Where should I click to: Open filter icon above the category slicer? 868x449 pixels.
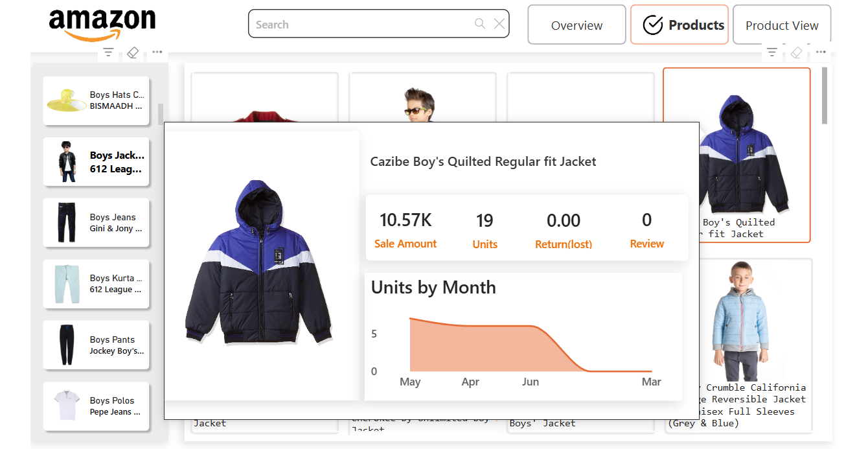pos(108,52)
